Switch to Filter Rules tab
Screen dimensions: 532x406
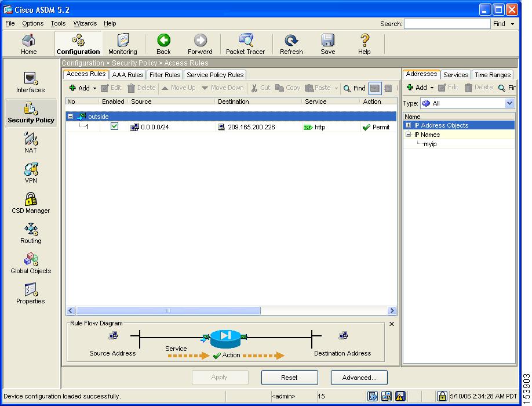165,75
